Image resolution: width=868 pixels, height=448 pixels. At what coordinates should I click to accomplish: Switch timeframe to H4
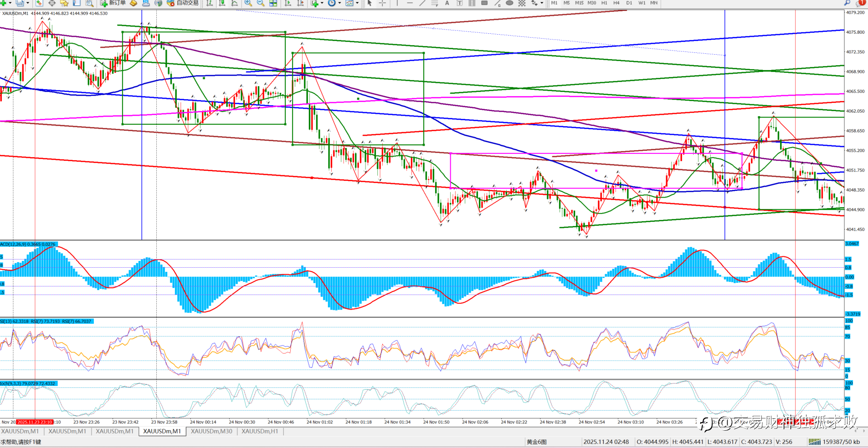616,3
